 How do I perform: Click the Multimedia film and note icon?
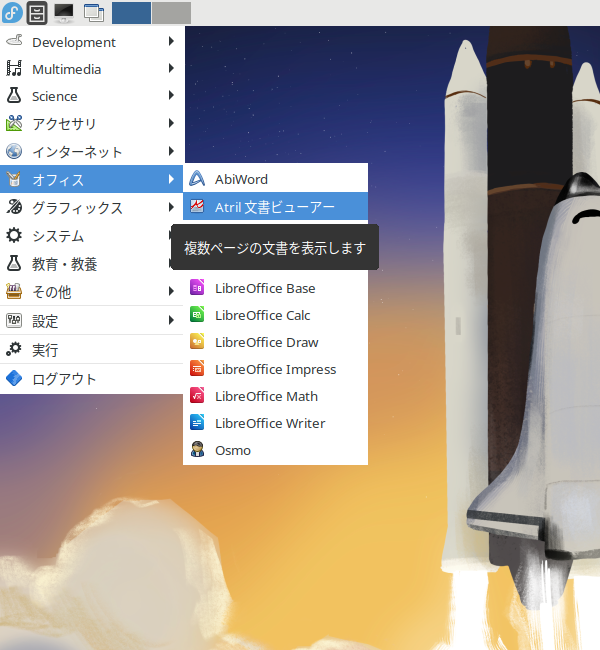pyautogui.click(x=14, y=68)
